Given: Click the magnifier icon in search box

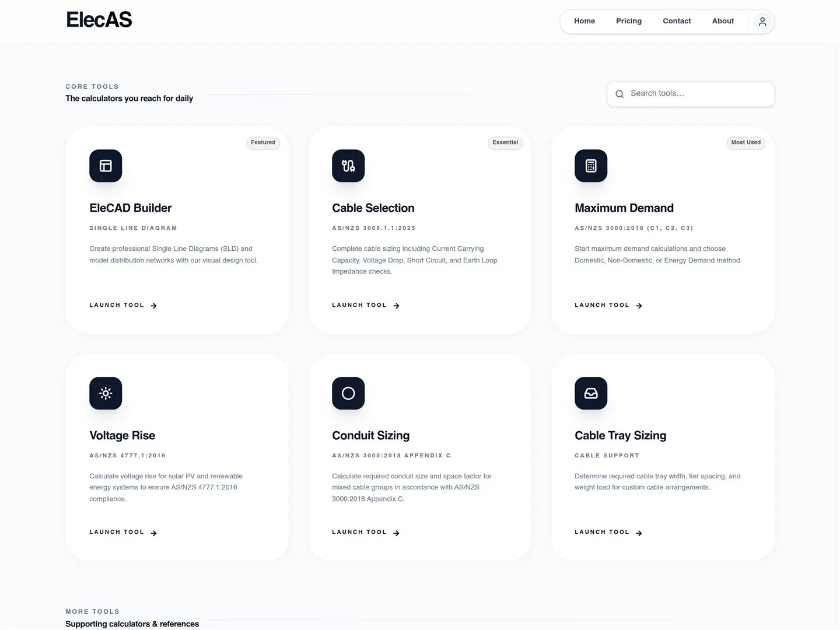Looking at the screenshot, I should pos(619,94).
